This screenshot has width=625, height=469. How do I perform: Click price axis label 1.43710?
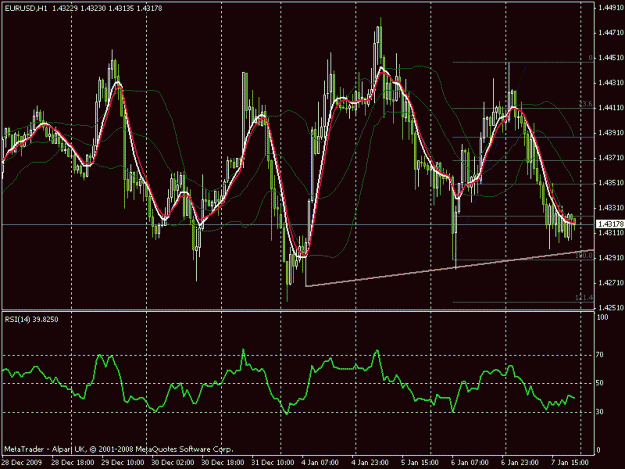[x=611, y=158]
